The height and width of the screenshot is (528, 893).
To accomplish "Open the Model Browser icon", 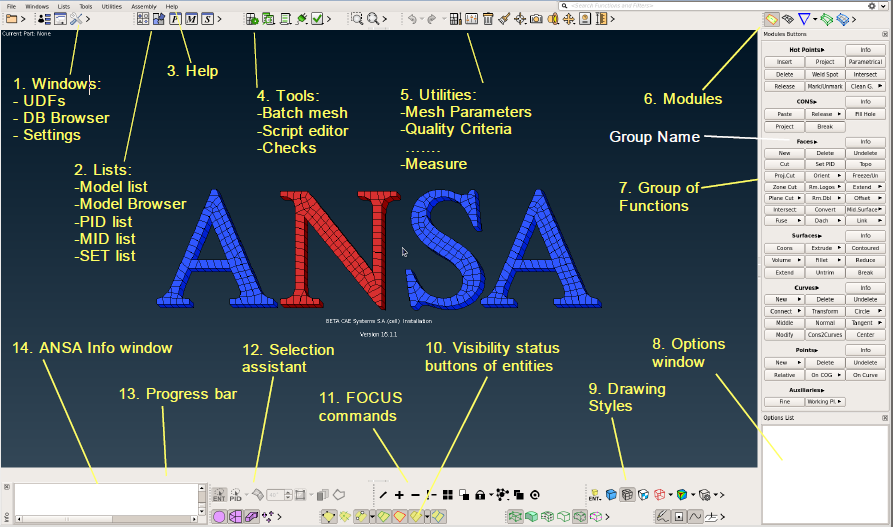I will [x=159, y=19].
